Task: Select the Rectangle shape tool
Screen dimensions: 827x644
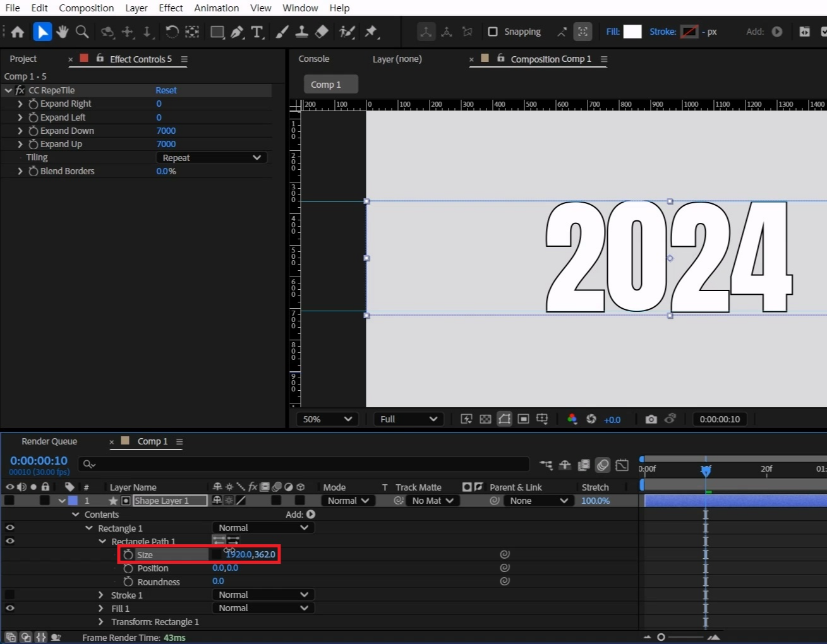Action: [x=217, y=32]
